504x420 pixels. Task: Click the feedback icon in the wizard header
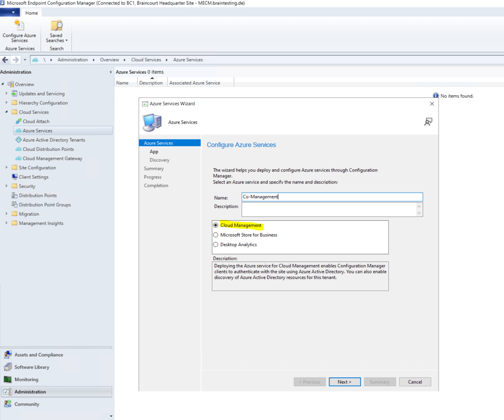click(x=428, y=122)
